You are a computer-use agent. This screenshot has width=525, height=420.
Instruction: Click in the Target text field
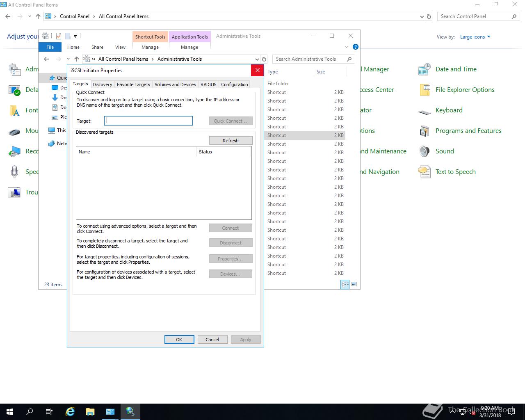click(x=148, y=121)
